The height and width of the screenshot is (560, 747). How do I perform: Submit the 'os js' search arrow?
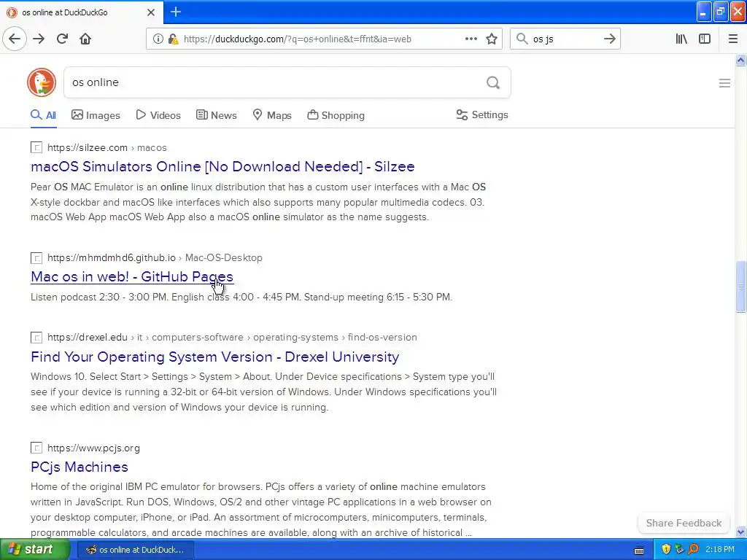point(609,39)
